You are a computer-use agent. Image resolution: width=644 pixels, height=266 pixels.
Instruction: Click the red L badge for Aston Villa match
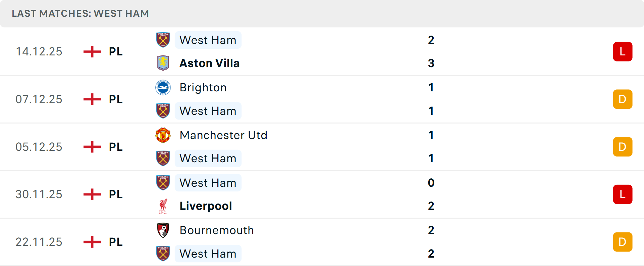point(623,52)
